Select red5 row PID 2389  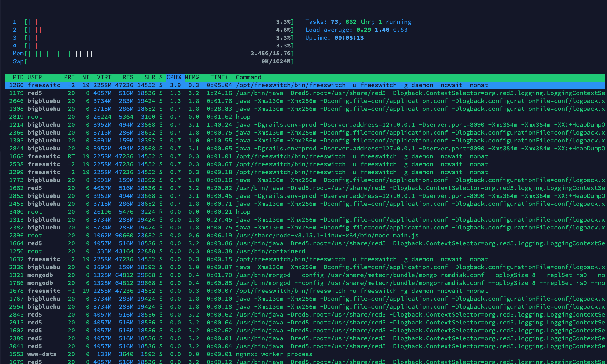coord(305,338)
